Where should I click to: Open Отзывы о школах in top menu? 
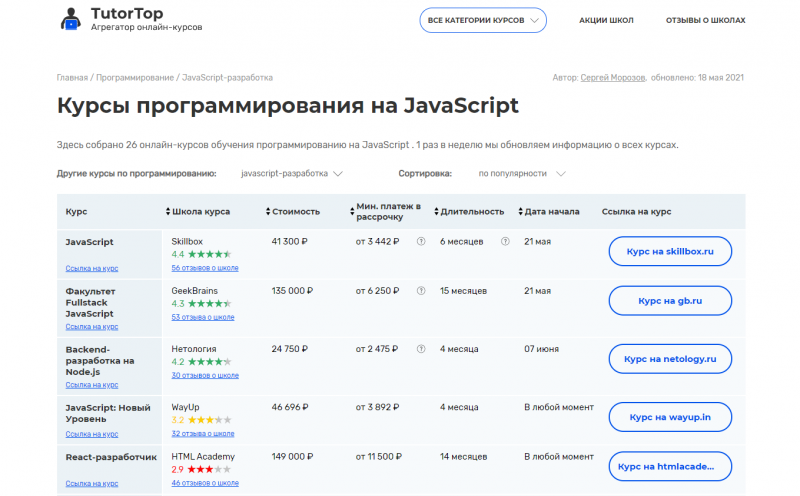(x=705, y=20)
